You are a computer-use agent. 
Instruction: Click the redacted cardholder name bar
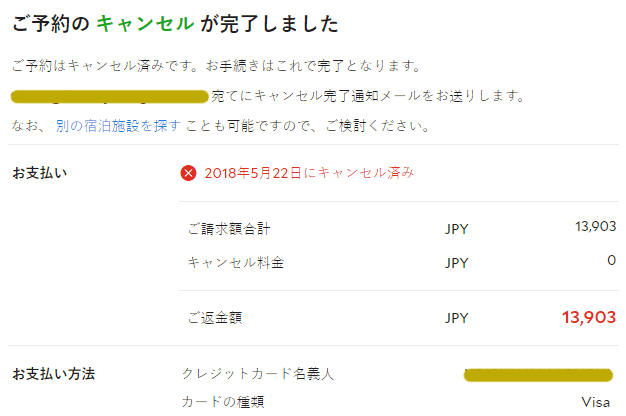(x=538, y=375)
